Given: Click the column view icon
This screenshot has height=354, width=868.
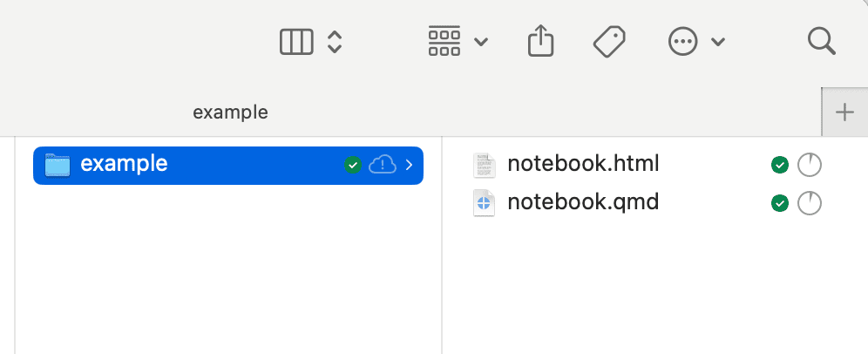Looking at the screenshot, I should pos(296,42).
